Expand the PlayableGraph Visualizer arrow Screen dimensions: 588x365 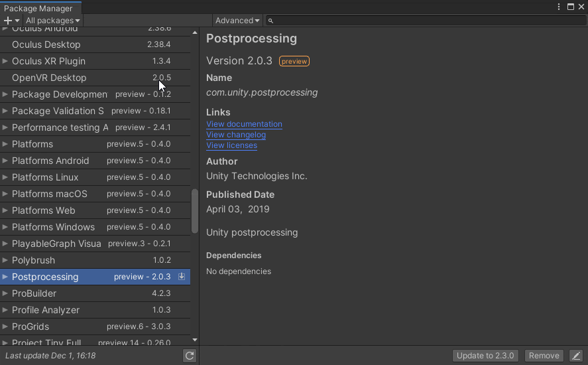click(x=5, y=244)
